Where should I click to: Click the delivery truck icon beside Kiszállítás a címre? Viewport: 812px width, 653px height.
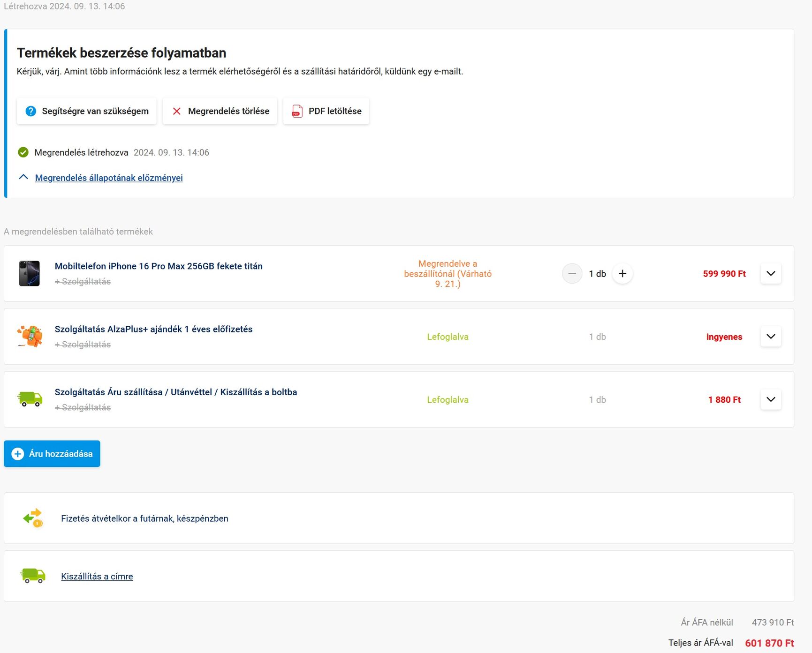click(x=33, y=576)
